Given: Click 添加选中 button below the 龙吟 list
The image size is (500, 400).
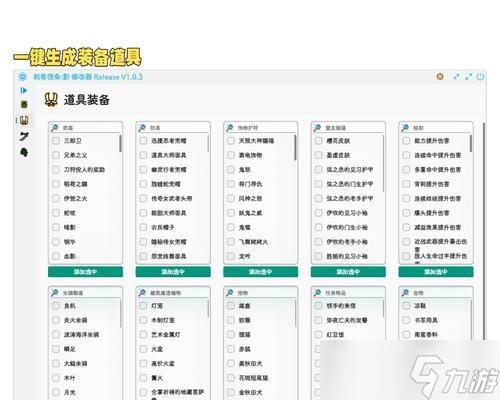Looking at the screenshot, I should click(261, 272).
